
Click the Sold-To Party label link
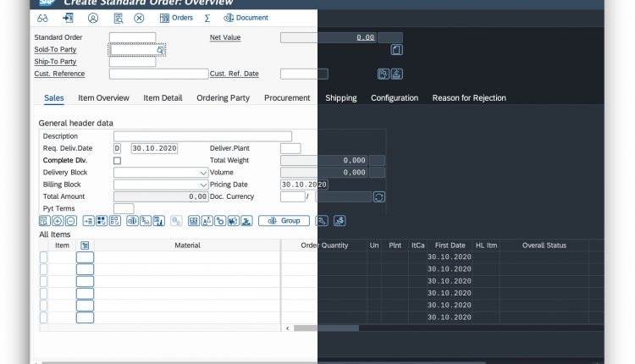(x=56, y=49)
